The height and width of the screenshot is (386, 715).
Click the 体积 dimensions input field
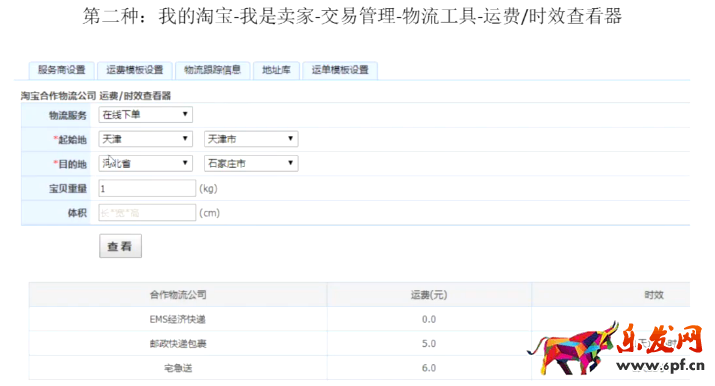[x=147, y=213]
